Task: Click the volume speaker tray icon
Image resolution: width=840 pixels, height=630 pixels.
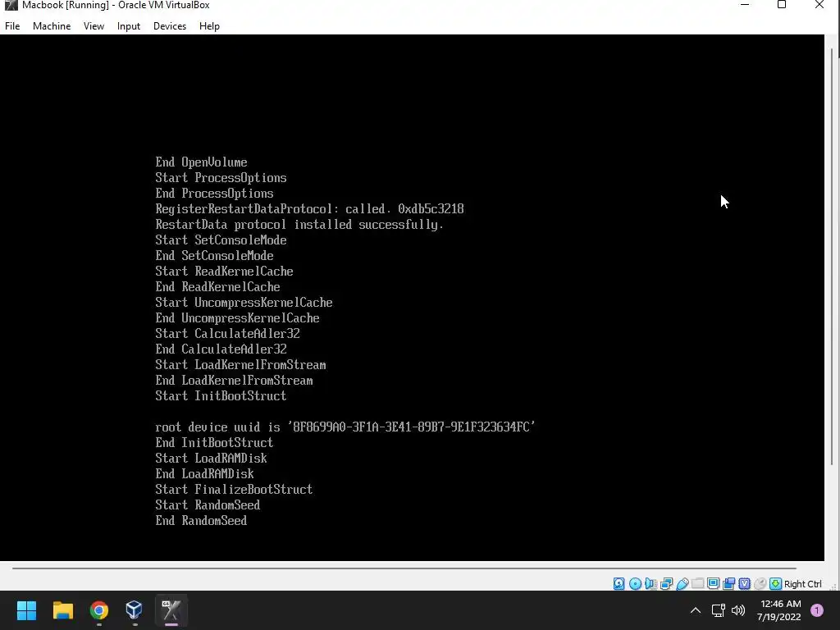Action: [x=738, y=610]
